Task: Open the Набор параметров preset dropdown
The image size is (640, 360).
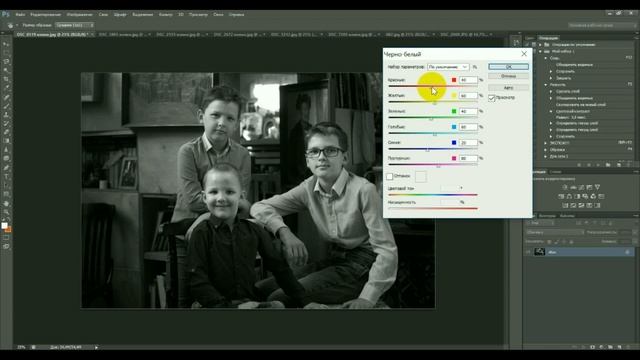Action: 448,67
